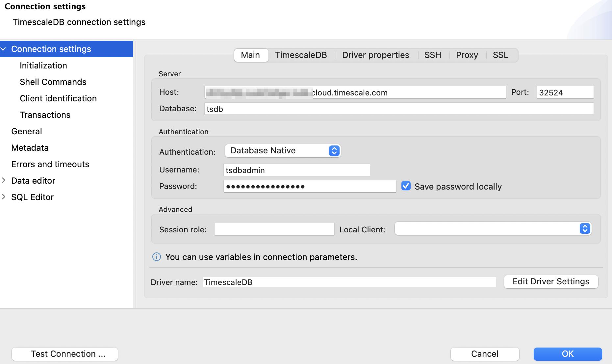Image resolution: width=612 pixels, height=364 pixels.
Task: Switch to the TimescaleDB tab
Action: [301, 55]
